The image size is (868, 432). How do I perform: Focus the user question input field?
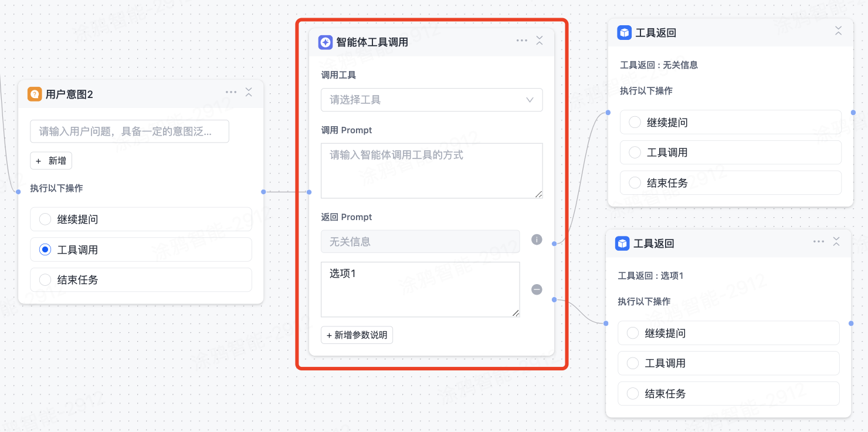tap(130, 131)
